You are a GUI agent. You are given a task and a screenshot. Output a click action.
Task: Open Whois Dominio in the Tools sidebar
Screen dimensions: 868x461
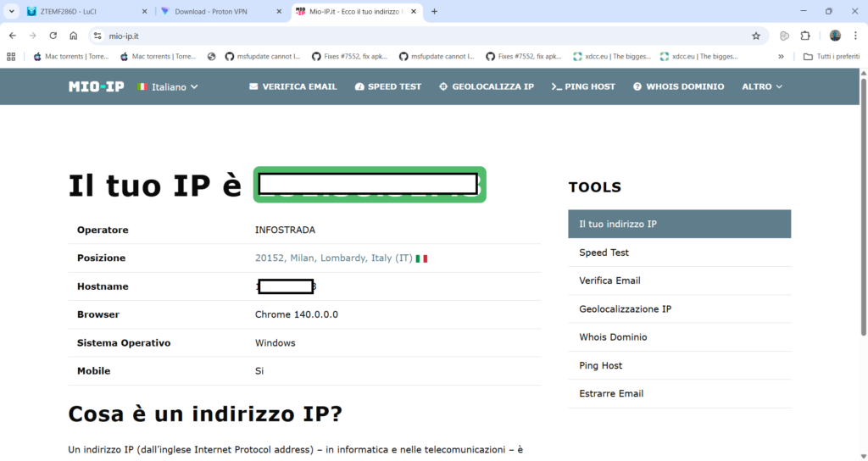tap(613, 337)
